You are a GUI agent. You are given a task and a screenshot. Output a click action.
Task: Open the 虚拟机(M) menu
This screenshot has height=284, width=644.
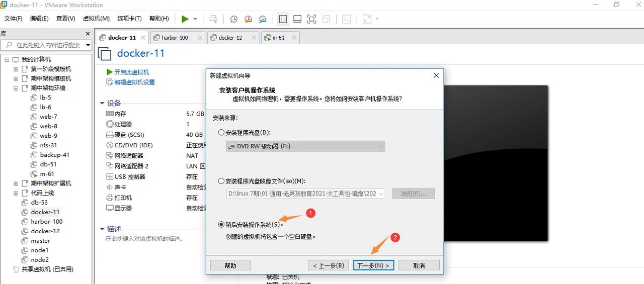(x=96, y=19)
